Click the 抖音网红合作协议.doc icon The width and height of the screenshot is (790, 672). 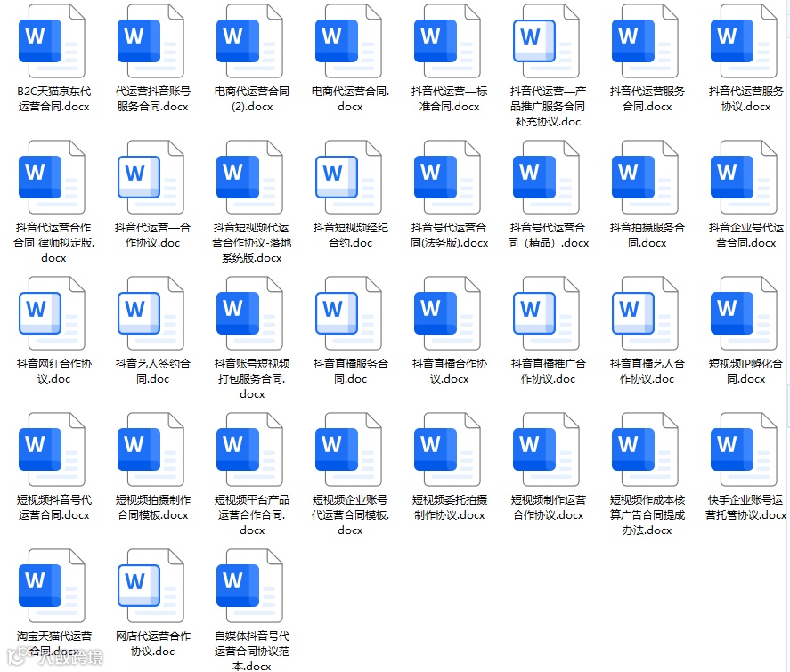52,313
